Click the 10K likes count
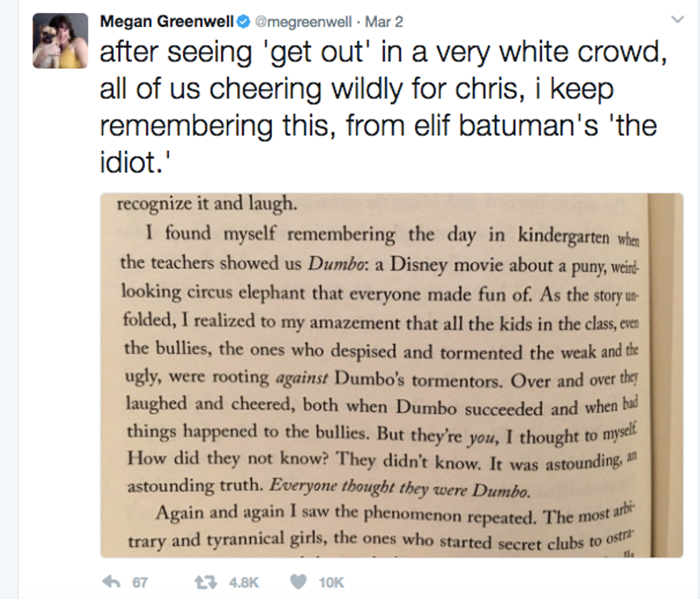The height and width of the screenshot is (599, 700). pos(331,583)
